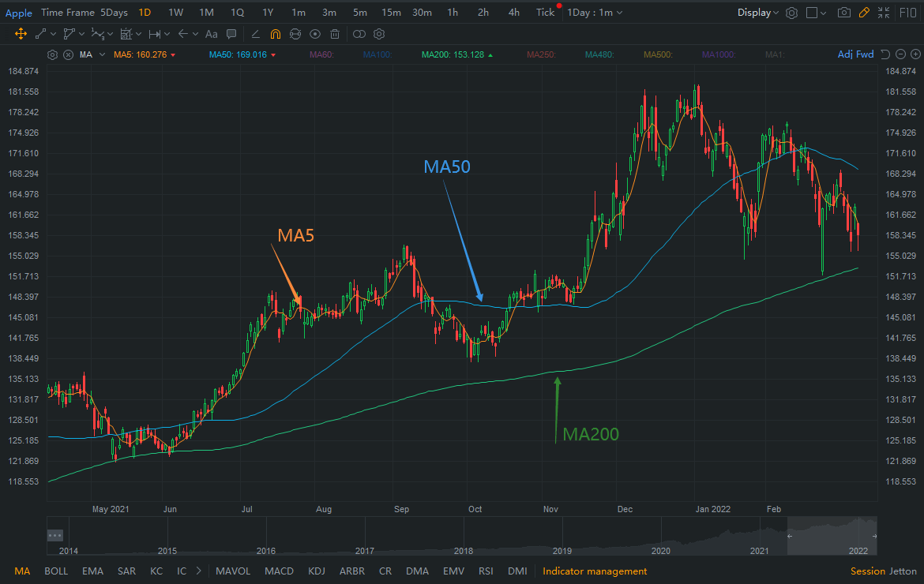This screenshot has height=584, width=924.
Task: Toggle the magnet snap drawing mode
Action: [275, 34]
